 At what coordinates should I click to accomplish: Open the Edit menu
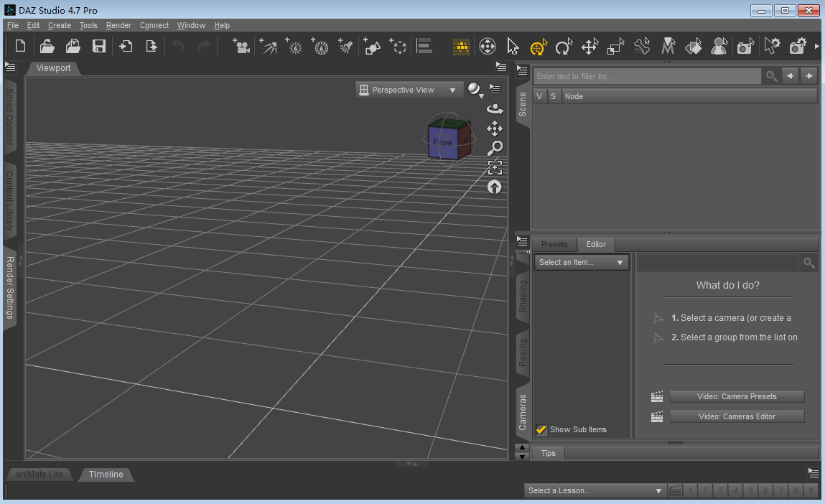pos(33,25)
